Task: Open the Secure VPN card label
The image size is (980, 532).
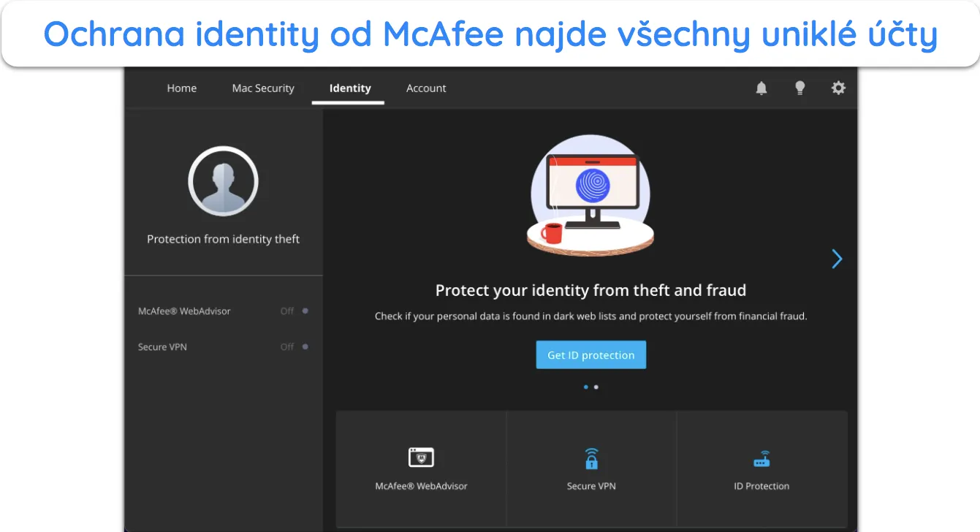Action: click(591, 486)
